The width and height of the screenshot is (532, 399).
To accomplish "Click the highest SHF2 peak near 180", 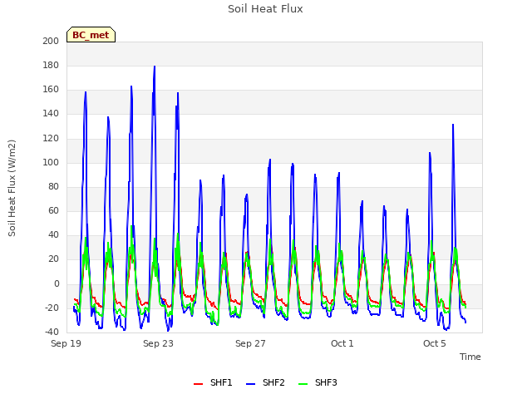I will (x=155, y=66).
